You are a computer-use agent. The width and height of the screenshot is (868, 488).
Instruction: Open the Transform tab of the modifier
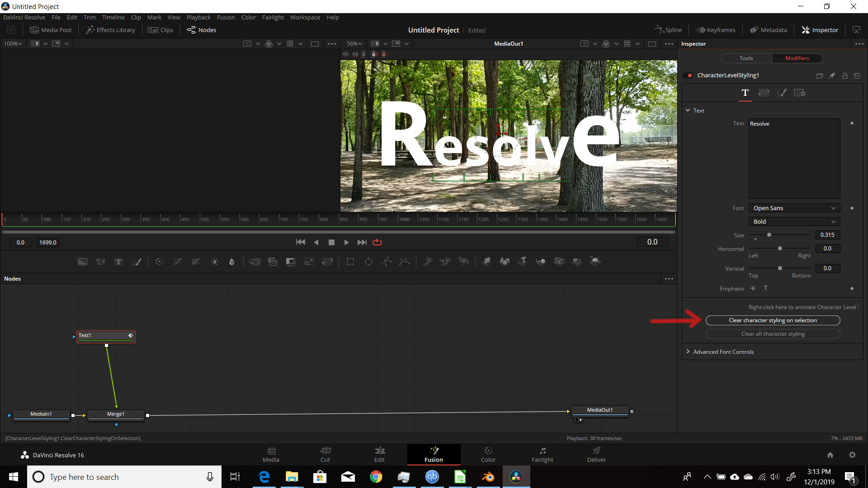tap(764, 93)
